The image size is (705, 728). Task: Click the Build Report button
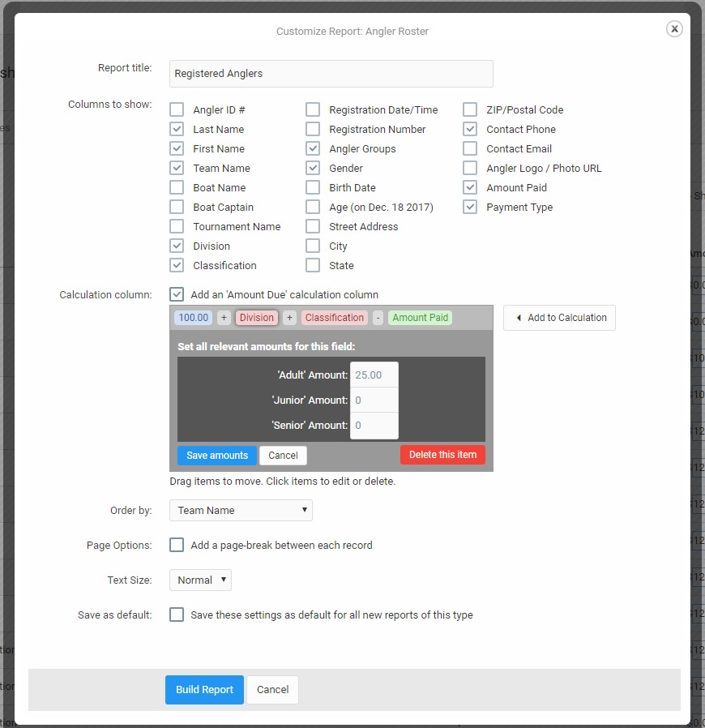(x=204, y=689)
